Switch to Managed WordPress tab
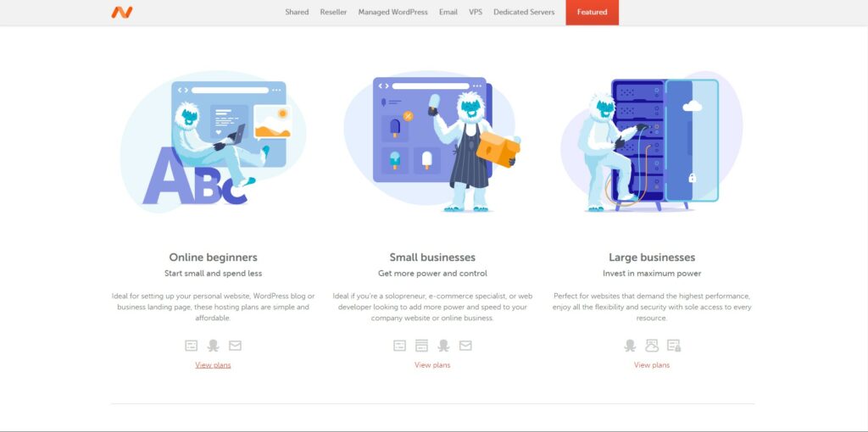The height and width of the screenshot is (432, 868). (x=393, y=12)
